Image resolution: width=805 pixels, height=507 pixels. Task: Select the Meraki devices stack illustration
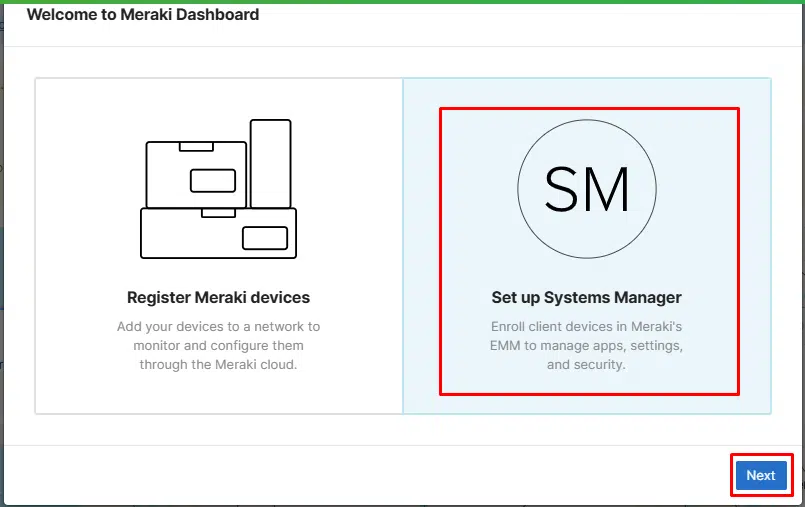click(x=219, y=189)
